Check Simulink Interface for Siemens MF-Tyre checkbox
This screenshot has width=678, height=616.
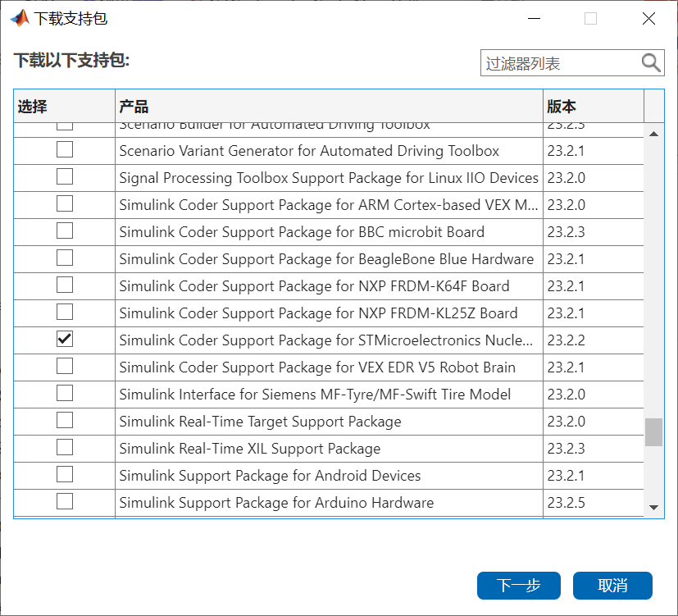tap(65, 393)
